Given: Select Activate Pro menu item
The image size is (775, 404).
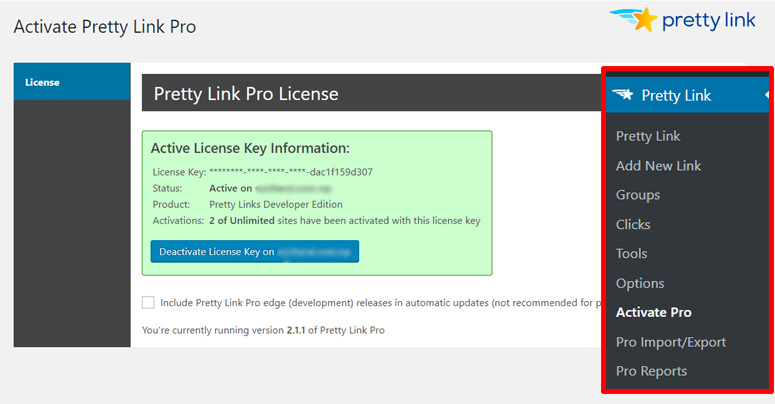Looking at the screenshot, I should pos(653,313).
